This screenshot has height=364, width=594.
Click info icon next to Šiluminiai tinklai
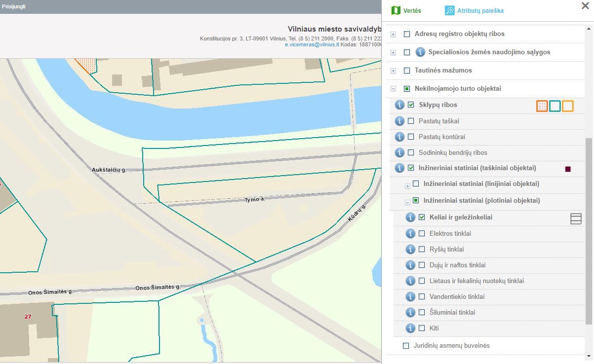[x=410, y=312]
